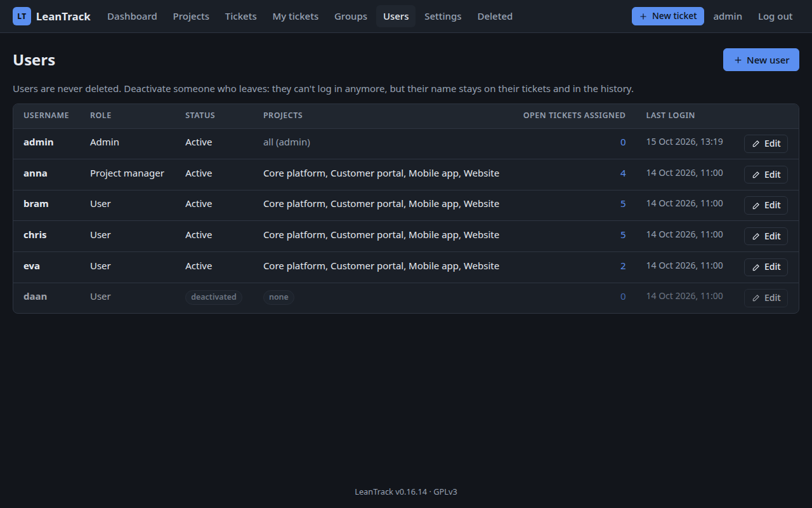Click the Users page heading
This screenshot has width=812, height=508.
tap(34, 60)
